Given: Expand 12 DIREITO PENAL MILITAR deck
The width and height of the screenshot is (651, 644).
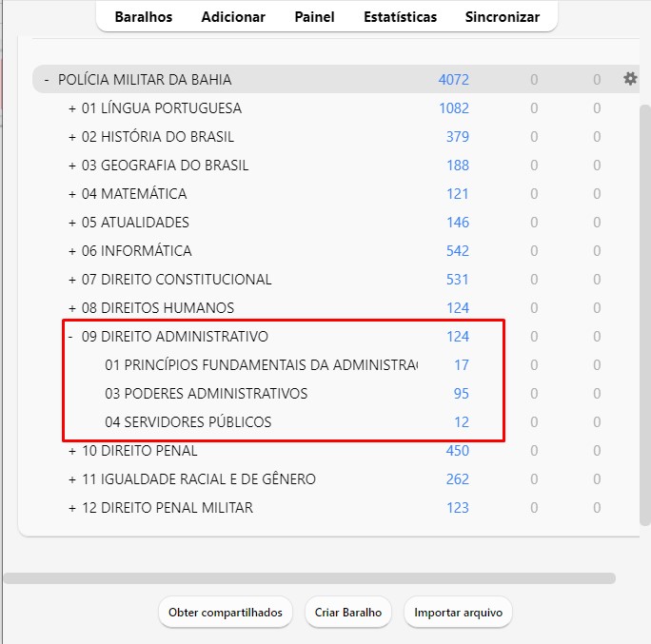Looking at the screenshot, I should [72, 508].
